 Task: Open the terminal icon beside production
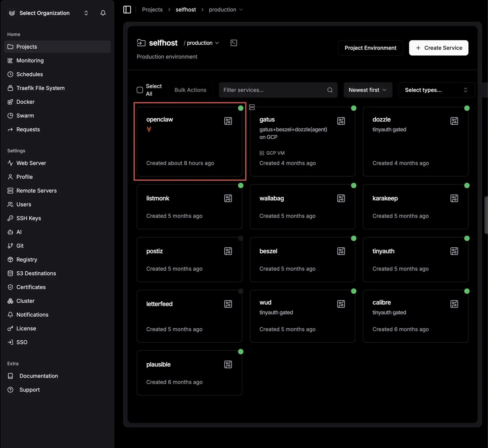234,43
